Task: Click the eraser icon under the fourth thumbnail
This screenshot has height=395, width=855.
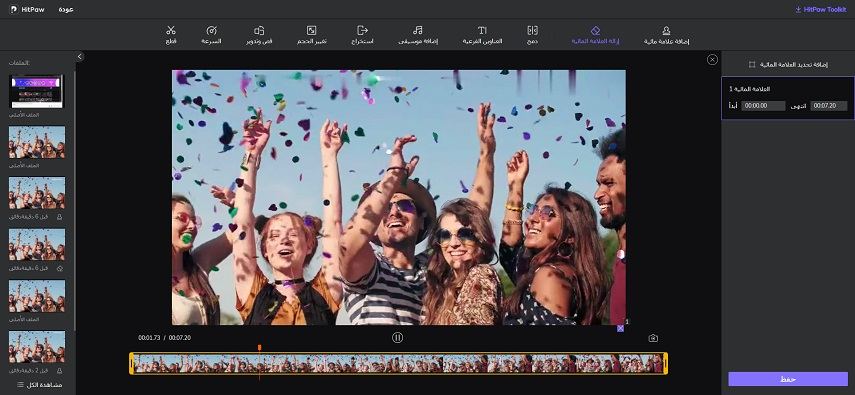Action: point(59,268)
